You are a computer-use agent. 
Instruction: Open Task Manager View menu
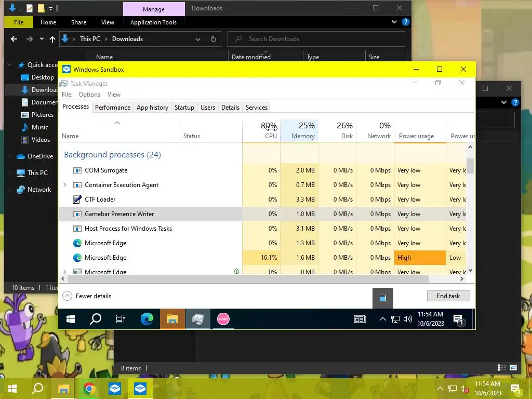114,95
